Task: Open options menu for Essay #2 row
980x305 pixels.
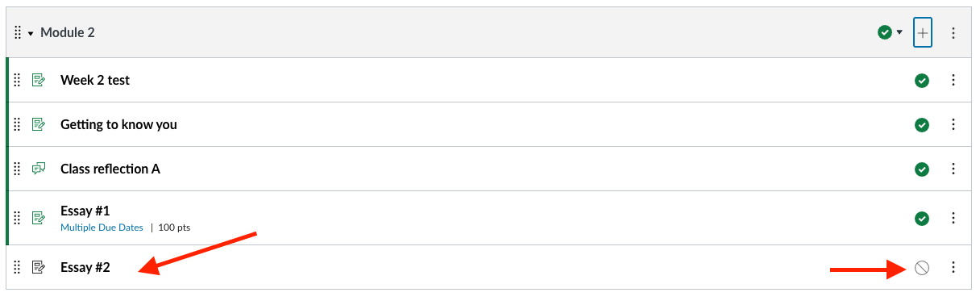Action: [953, 268]
